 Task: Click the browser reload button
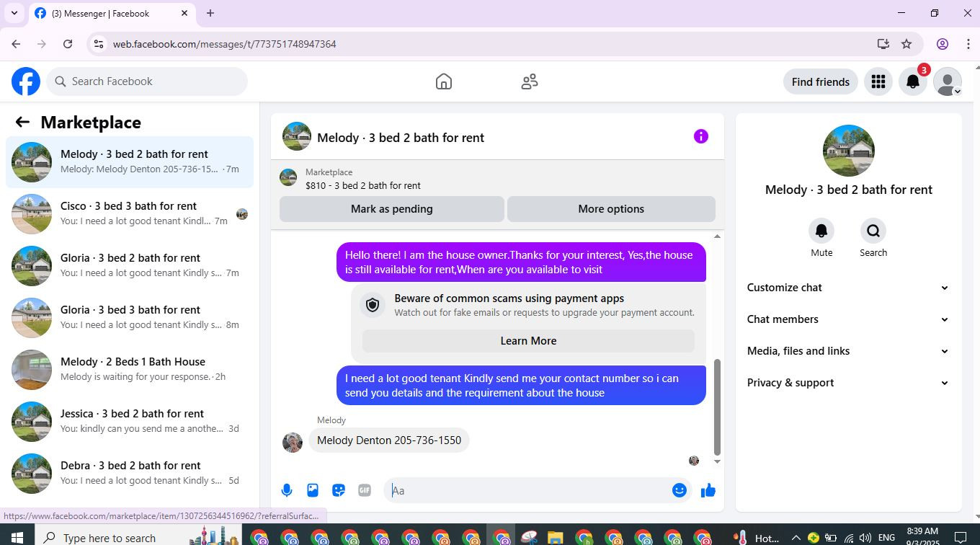point(68,44)
